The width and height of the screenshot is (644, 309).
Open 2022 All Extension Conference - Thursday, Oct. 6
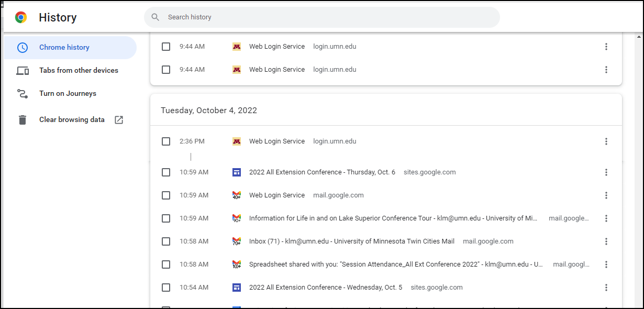pyautogui.click(x=322, y=172)
